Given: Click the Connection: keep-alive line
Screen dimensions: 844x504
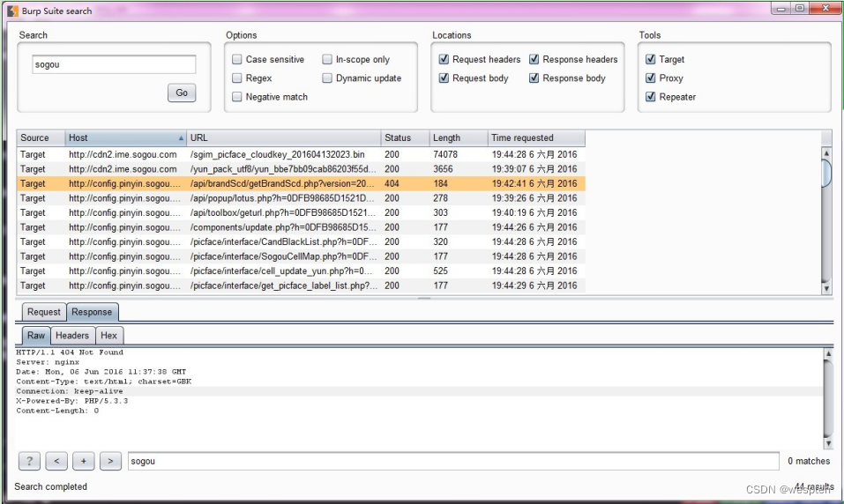Looking at the screenshot, I should [x=70, y=391].
